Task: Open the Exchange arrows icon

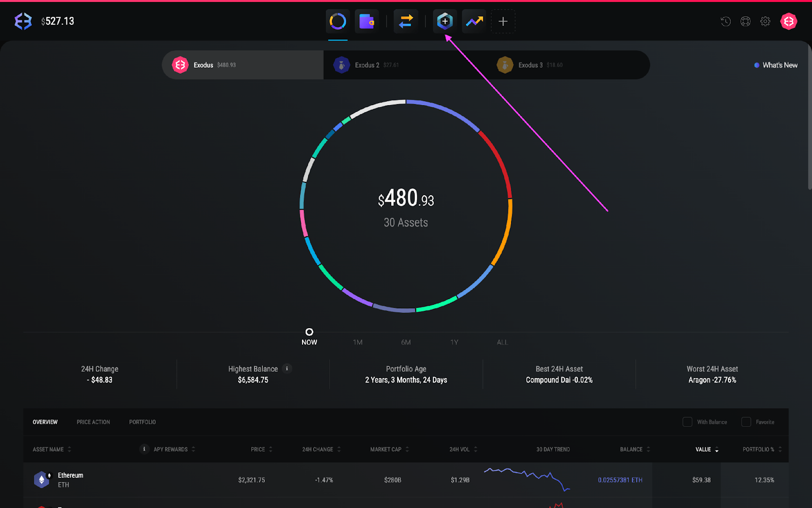Action: pos(406,21)
